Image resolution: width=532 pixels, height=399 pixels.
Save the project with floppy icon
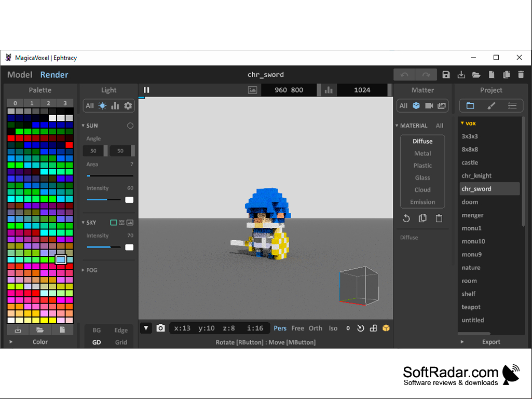pyautogui.click(x=446, y=75)
